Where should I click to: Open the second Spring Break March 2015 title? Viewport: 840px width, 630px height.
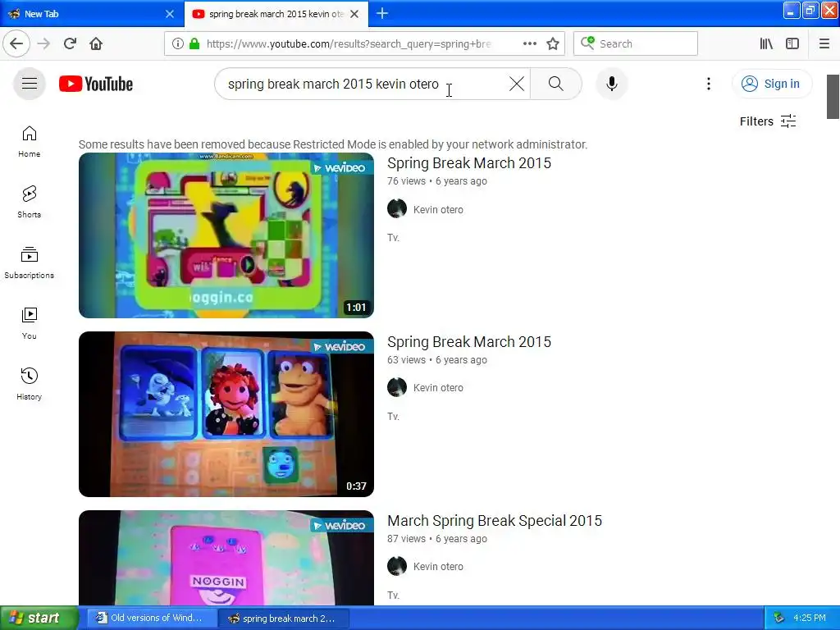click(x=468, y=342)
